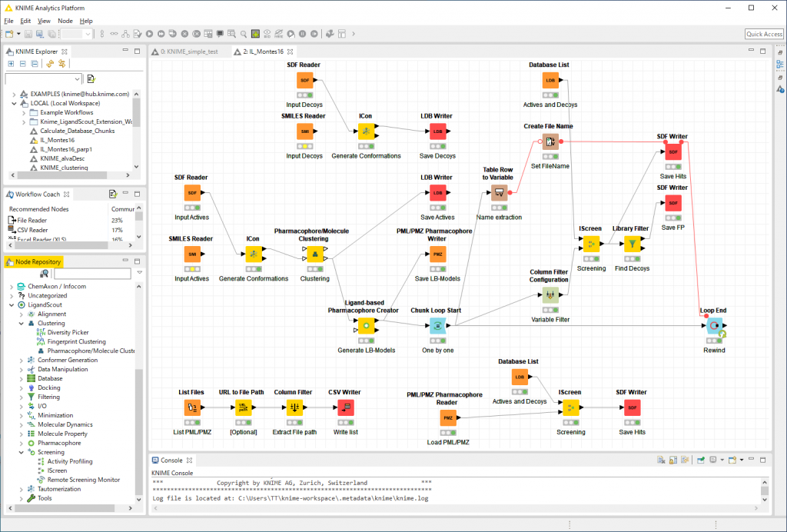
Task: Select the Table Row to Variable node
Action: point(499,193)
